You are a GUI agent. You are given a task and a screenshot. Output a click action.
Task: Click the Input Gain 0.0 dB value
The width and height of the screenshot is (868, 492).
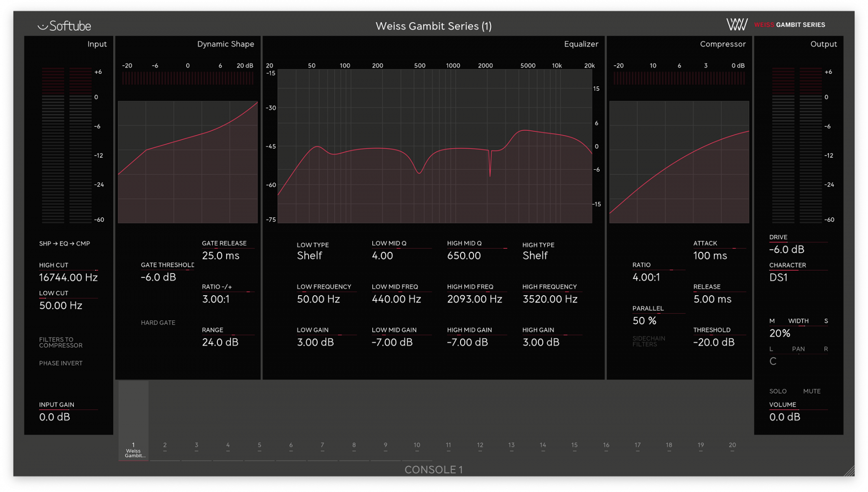pyautogui.click(x=54, y=417)
